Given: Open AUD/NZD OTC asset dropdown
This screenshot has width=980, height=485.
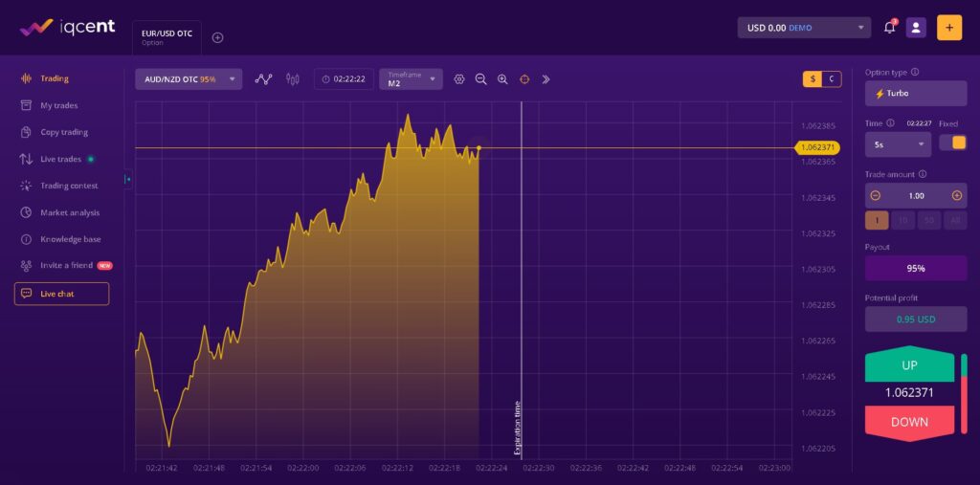Looking at the screenshot, I should pyautogui.click(x=189, y=79).
